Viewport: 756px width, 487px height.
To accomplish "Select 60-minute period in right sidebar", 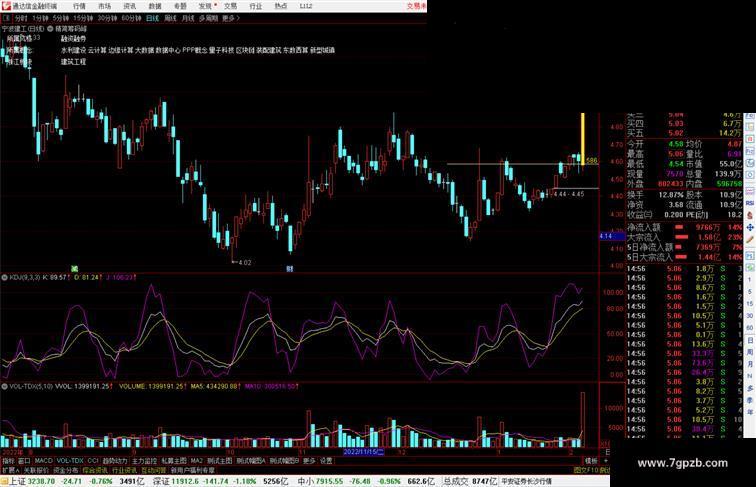I will (750, 328).
